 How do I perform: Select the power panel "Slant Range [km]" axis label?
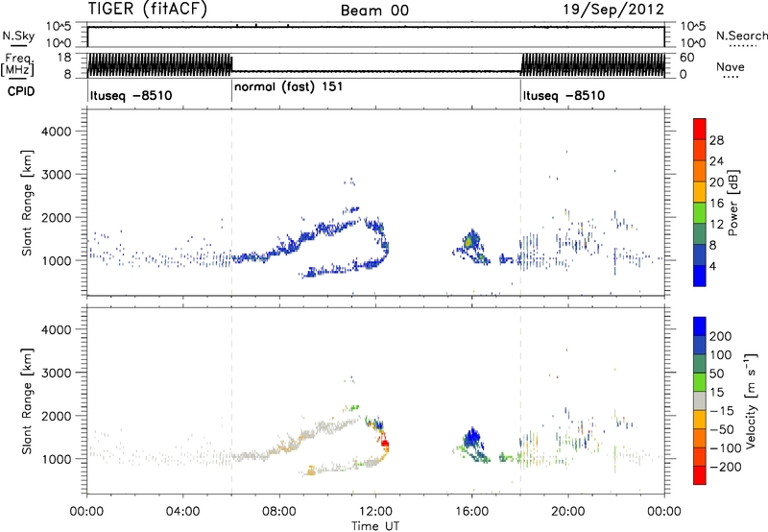coord(27,203)
